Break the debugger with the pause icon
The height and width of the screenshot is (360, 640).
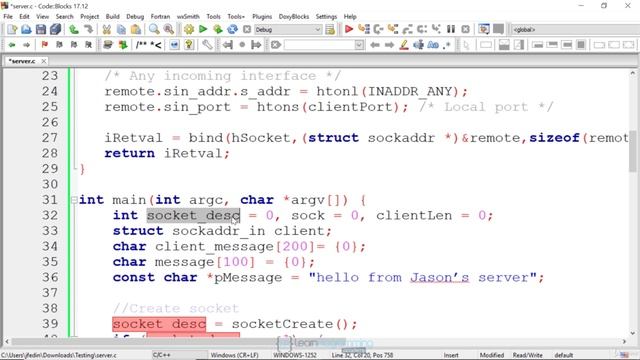pyautogui.click(x=451, y=29)
